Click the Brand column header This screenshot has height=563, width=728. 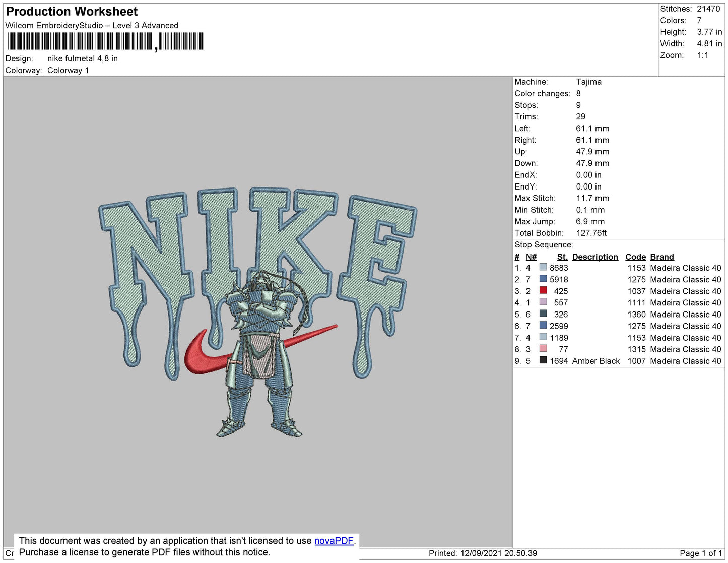(661, 257)
